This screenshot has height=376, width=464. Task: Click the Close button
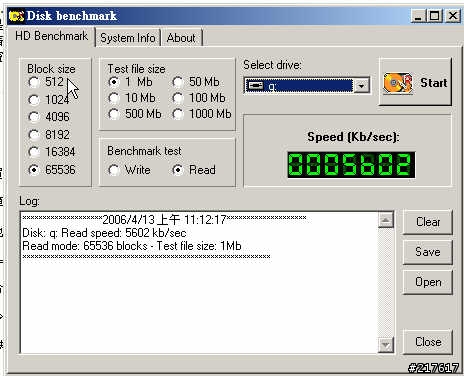pyautogui.click(x=428, y=342)
